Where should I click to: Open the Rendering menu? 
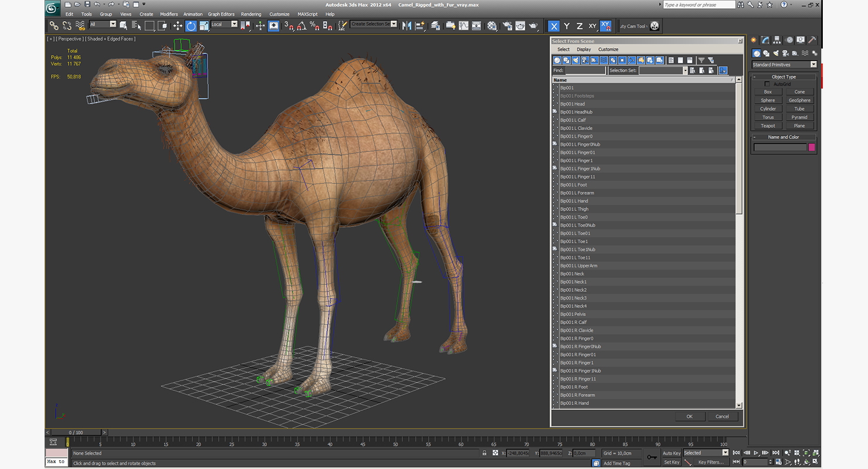[x=251, y=14]
